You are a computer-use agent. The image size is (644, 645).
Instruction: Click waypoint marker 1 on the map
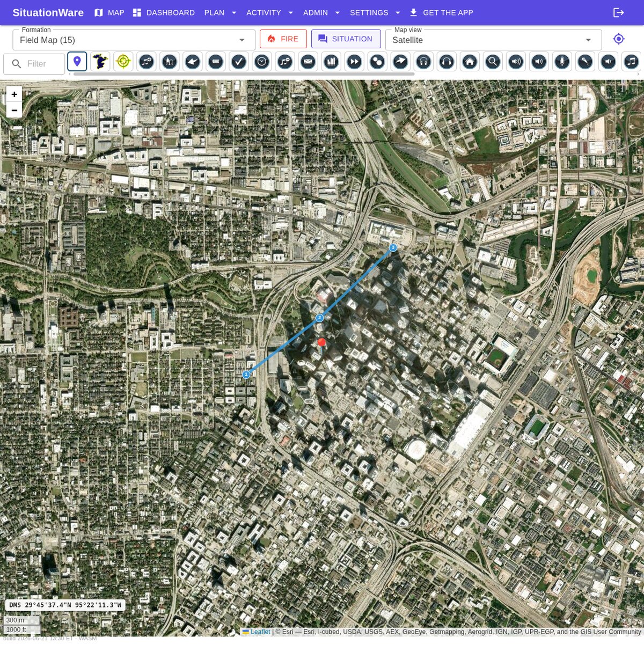coord(246,375)
